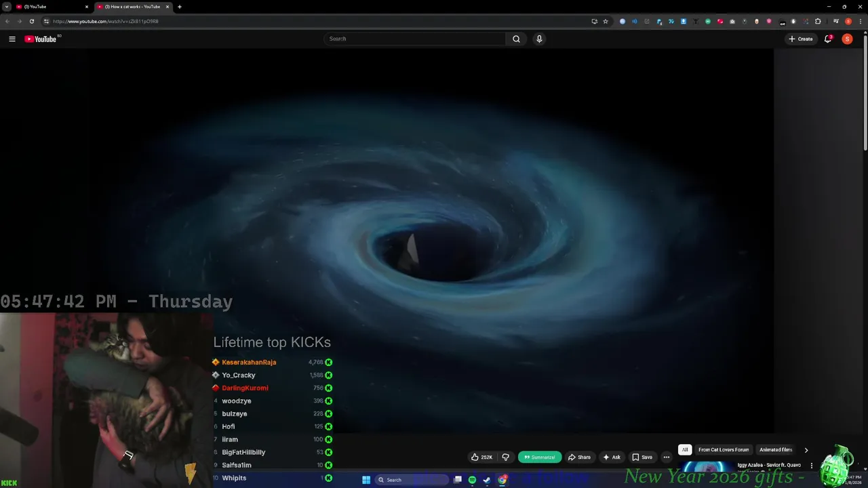Open the Create button
This screenshot has height=488, width=868.
click(800, 39)
